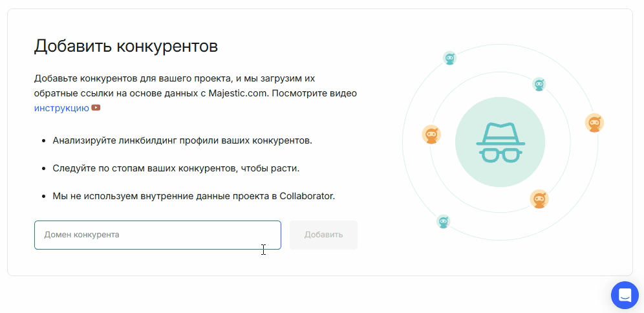This screenshot has height=313, width=644.
Task: Click the Добавить конкурентов heading
Action: 126,46
